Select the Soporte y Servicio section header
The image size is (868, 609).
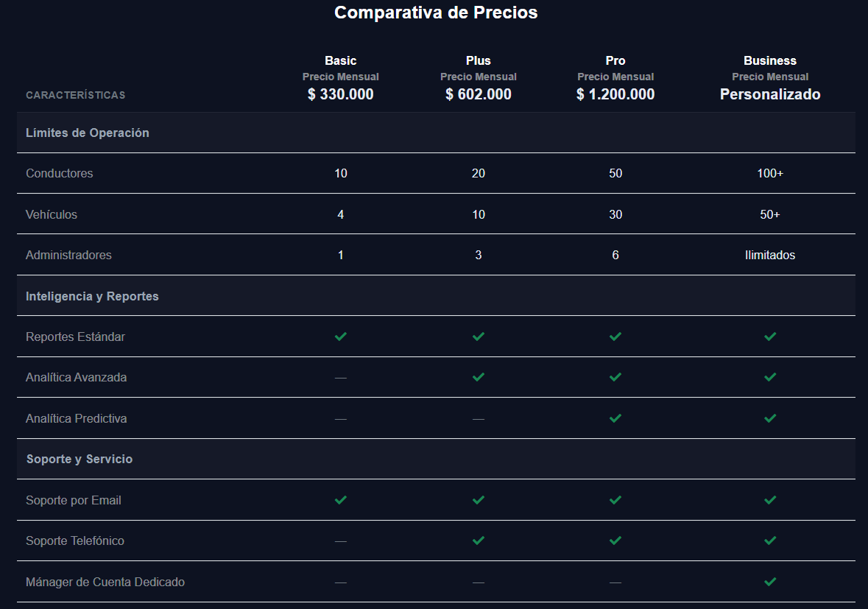(x=80, y=459)
